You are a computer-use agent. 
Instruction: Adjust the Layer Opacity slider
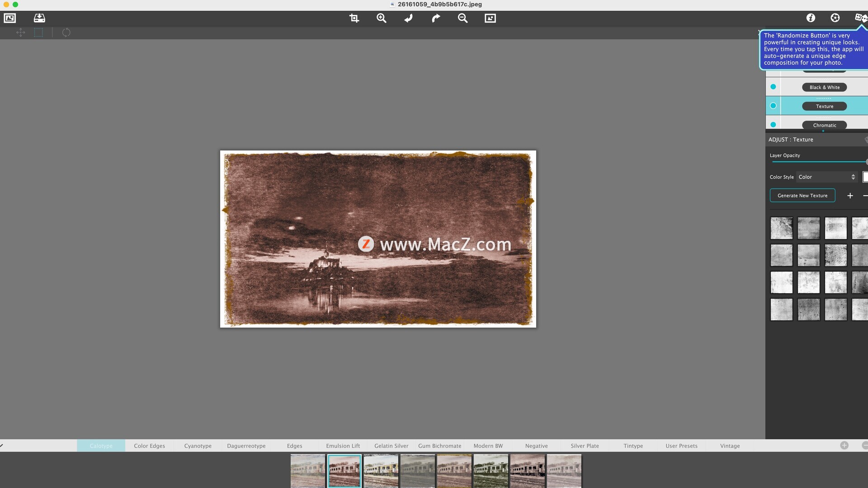(819, 162)
